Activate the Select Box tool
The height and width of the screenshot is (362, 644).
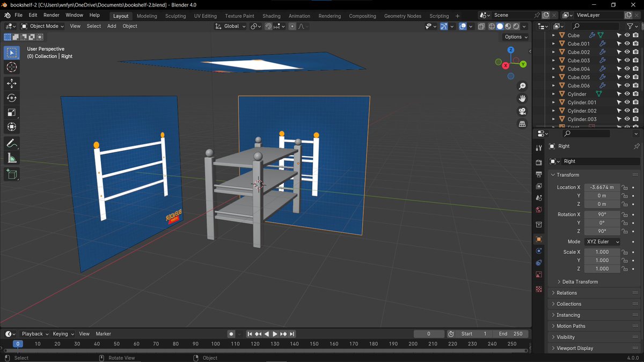click(x=12, y=53)
